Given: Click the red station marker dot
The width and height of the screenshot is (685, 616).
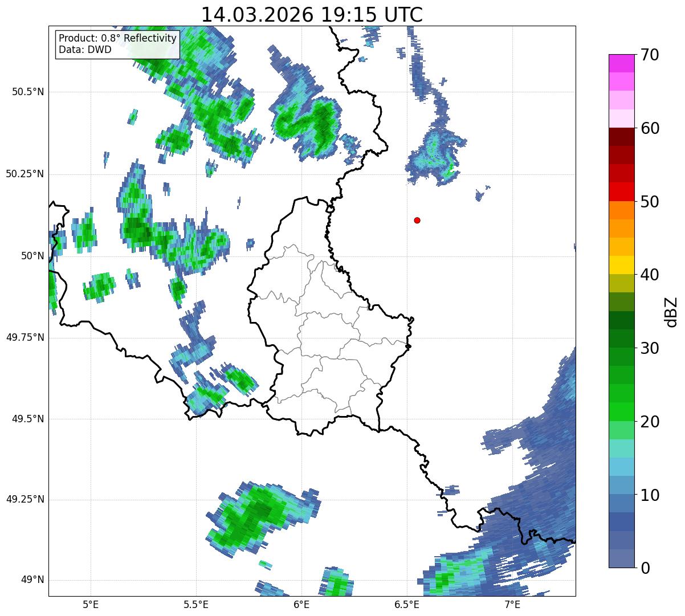Looking at the screenshot, I should (417, 220).
